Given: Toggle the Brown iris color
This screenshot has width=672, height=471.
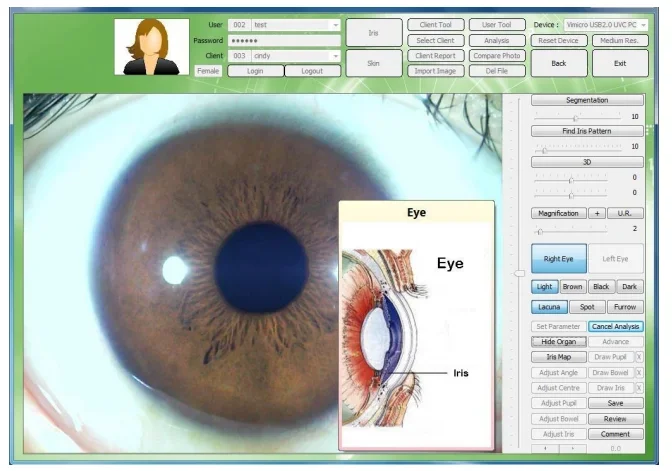Looking at the screenshot, I should pos(573,287).
